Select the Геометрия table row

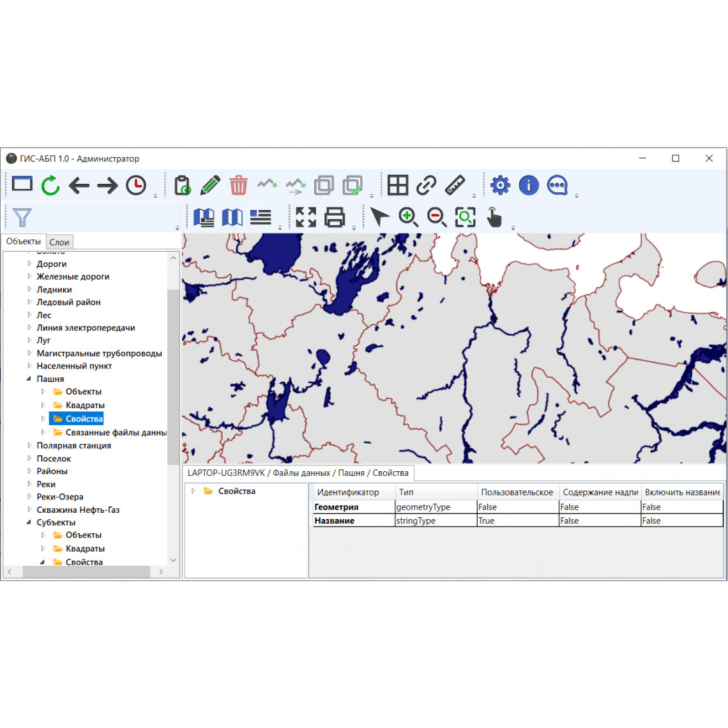coord(518,507)
